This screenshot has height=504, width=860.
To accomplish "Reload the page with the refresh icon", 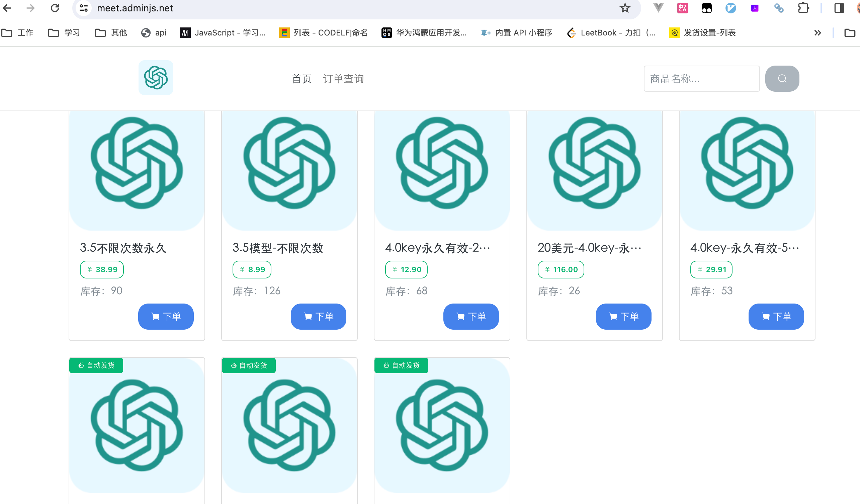I will [x=55, y=8].
